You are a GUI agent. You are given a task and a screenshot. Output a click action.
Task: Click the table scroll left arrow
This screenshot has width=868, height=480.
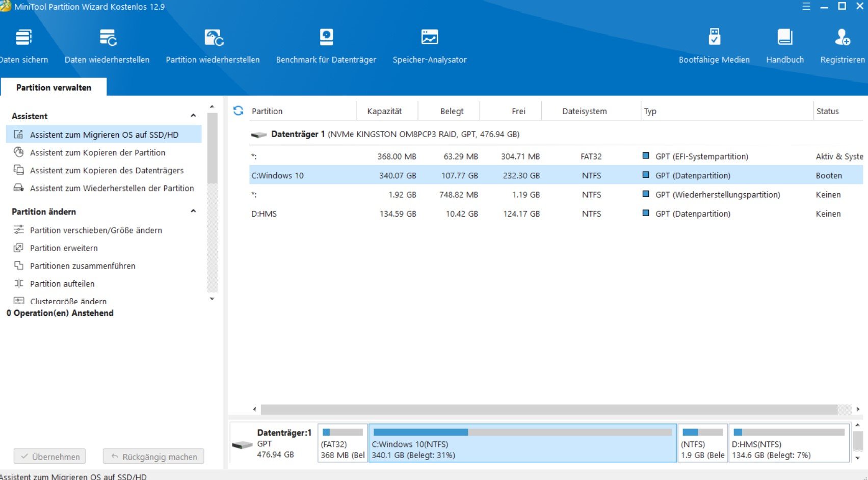tap(254, 409)
